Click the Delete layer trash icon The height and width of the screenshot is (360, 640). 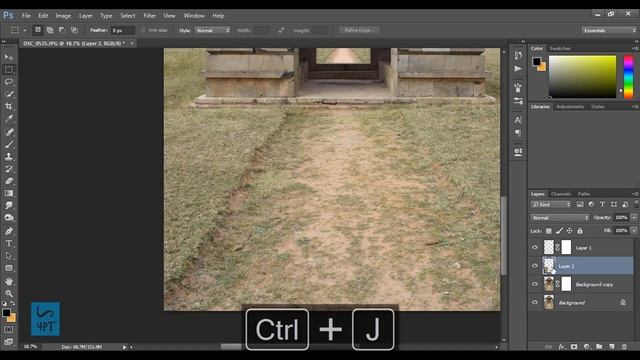click(x=624, y=347)
